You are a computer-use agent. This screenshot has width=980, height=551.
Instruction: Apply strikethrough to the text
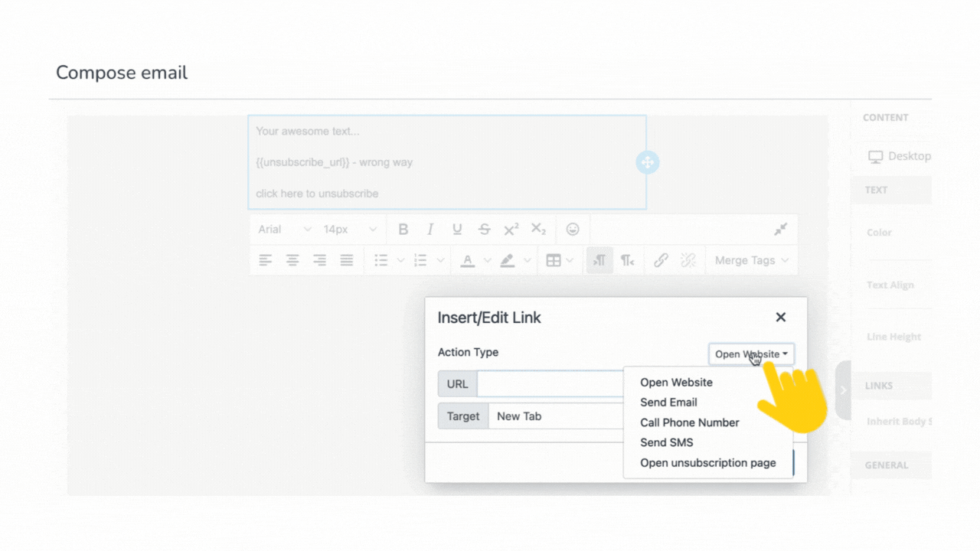484,229
